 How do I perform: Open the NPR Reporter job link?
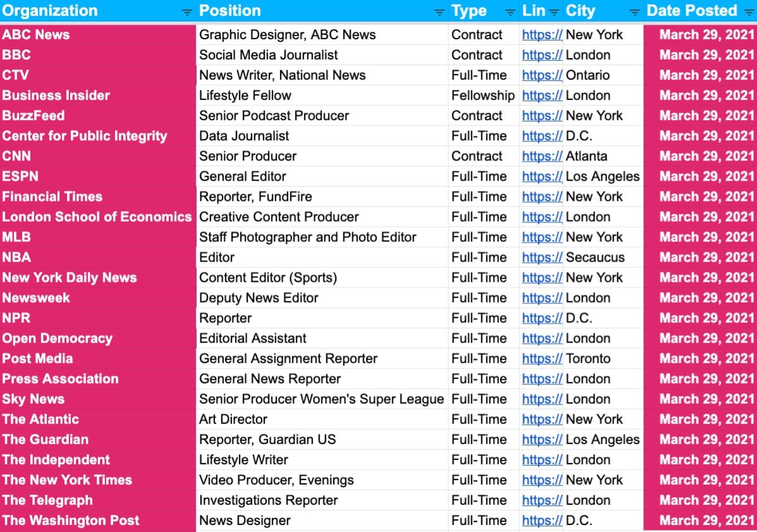[542, 318]
